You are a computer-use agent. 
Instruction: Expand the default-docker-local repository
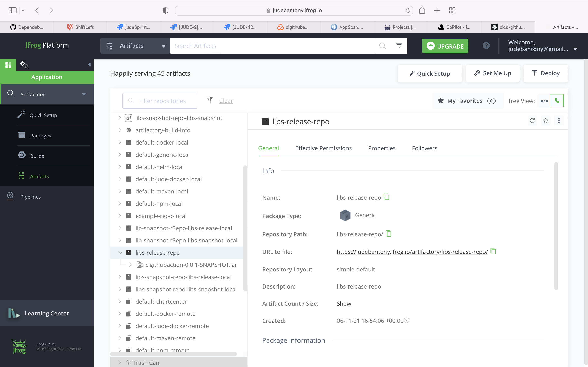(120, 143)
